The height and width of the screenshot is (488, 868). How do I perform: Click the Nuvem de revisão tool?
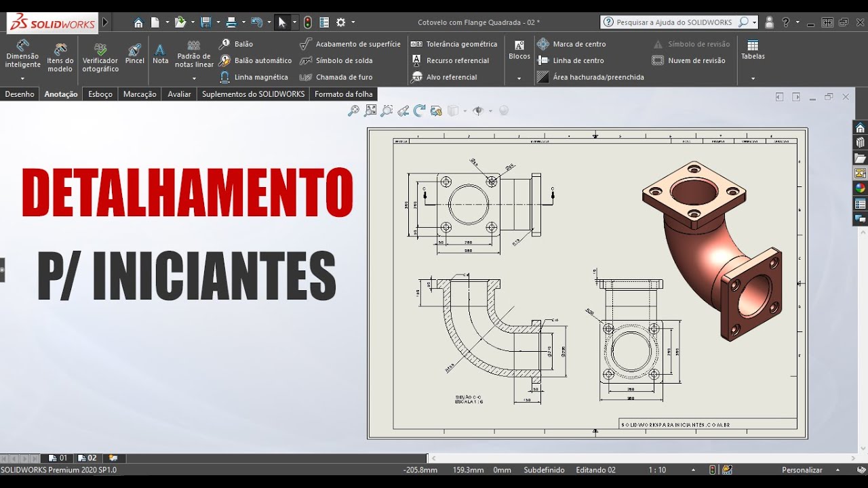(689, 60)
